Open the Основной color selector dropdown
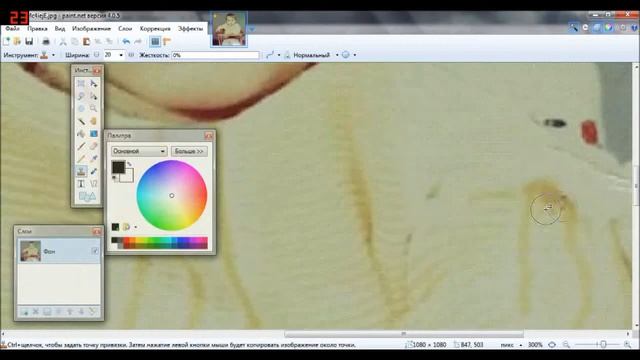This screenshot has height=360, width=640. [139, 151]
